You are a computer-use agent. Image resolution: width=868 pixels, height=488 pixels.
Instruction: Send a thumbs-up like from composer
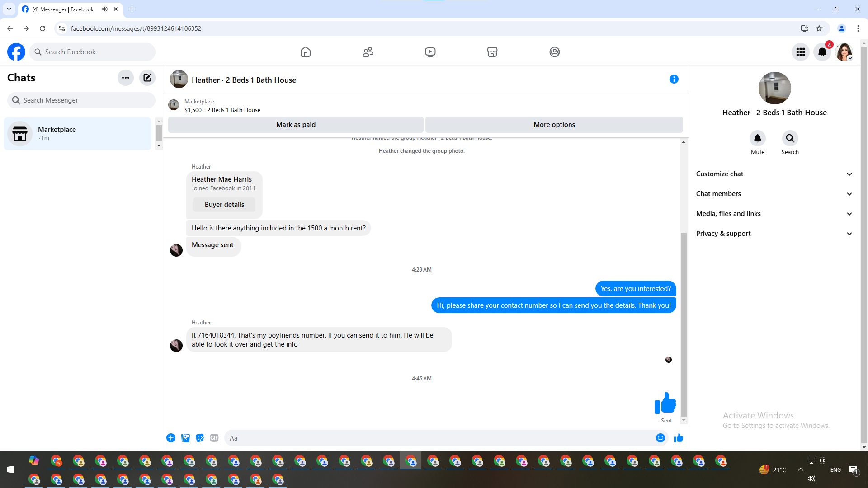[x=678, y=438]
